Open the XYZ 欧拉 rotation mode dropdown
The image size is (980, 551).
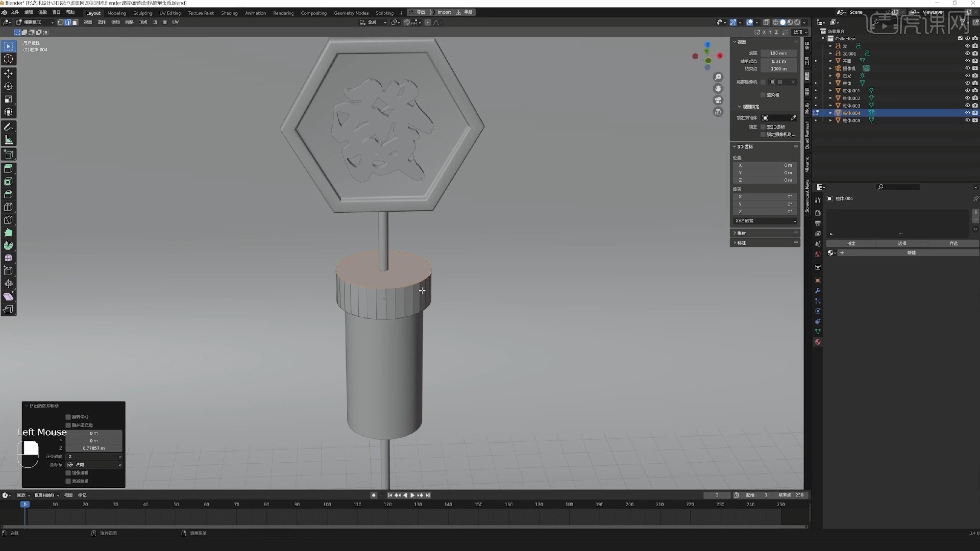point(765,221)
